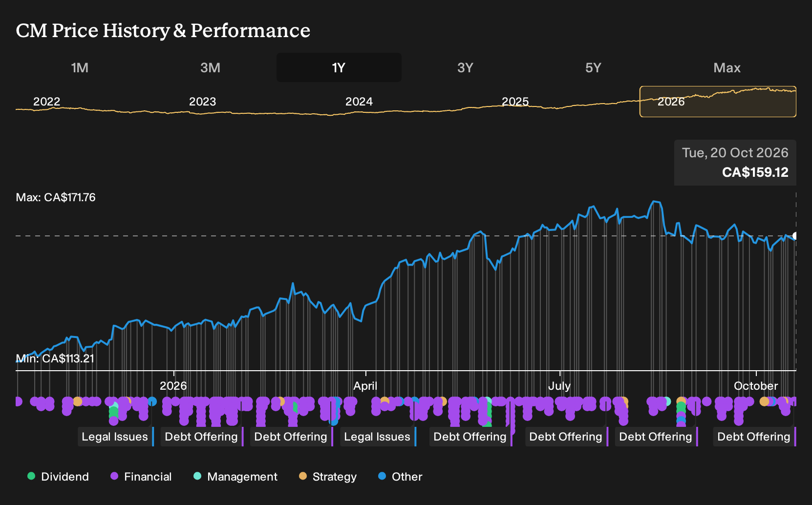
Task: Toggle Financial events in legend
Action: [141, 476]
